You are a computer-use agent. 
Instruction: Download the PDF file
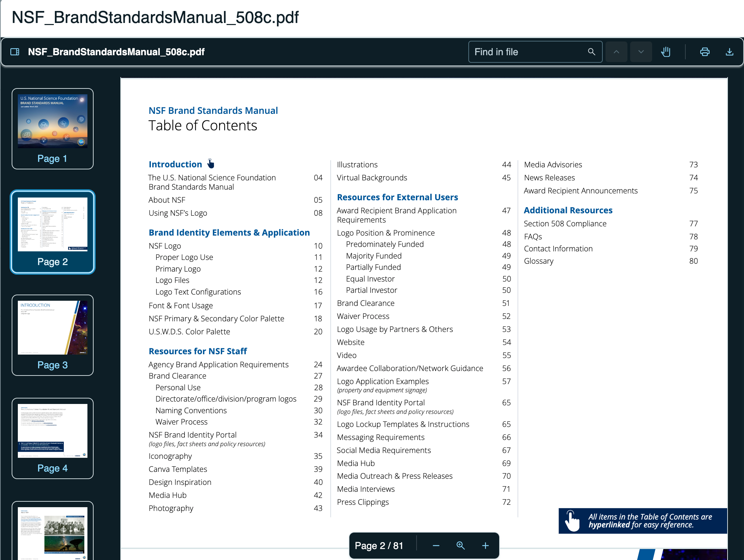729,52
